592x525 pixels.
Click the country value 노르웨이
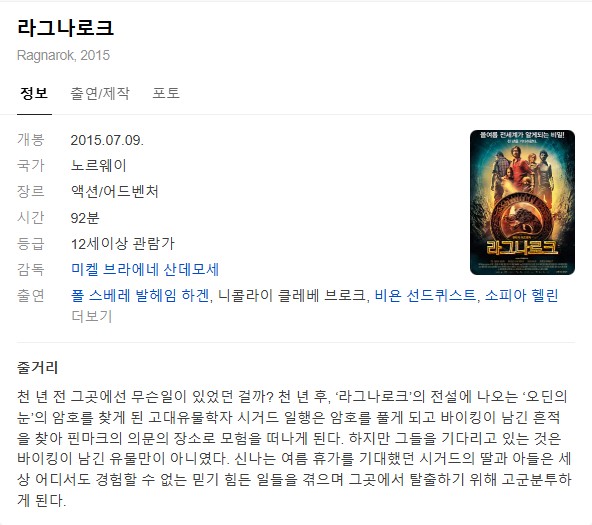tap(99, 166)
